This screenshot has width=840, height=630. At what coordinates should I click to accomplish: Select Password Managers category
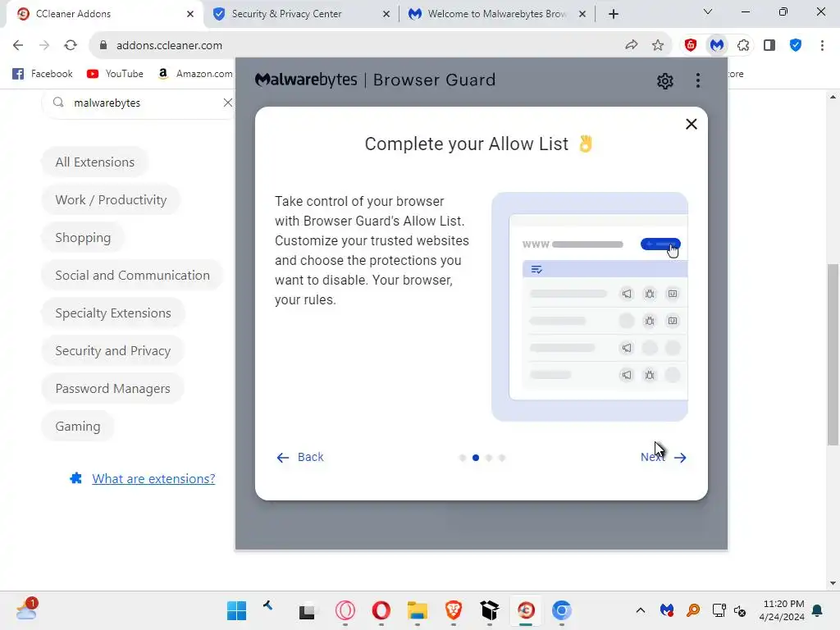(112, 388)
